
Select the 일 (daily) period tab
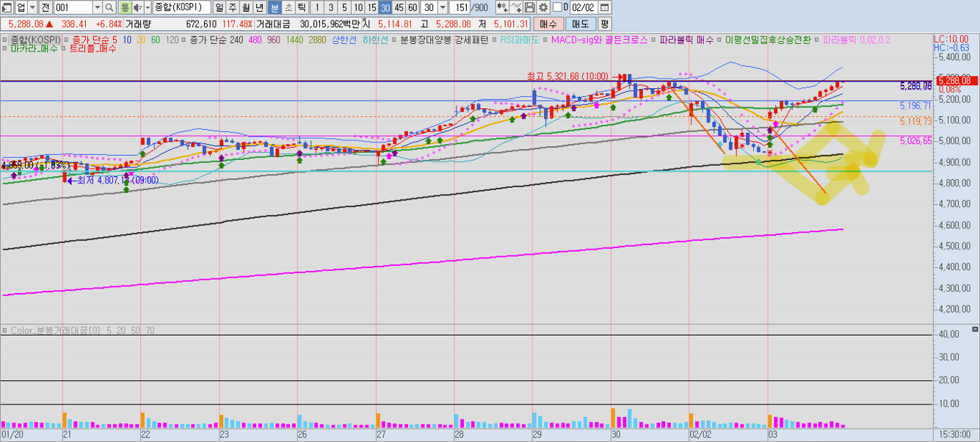[219, 7]
